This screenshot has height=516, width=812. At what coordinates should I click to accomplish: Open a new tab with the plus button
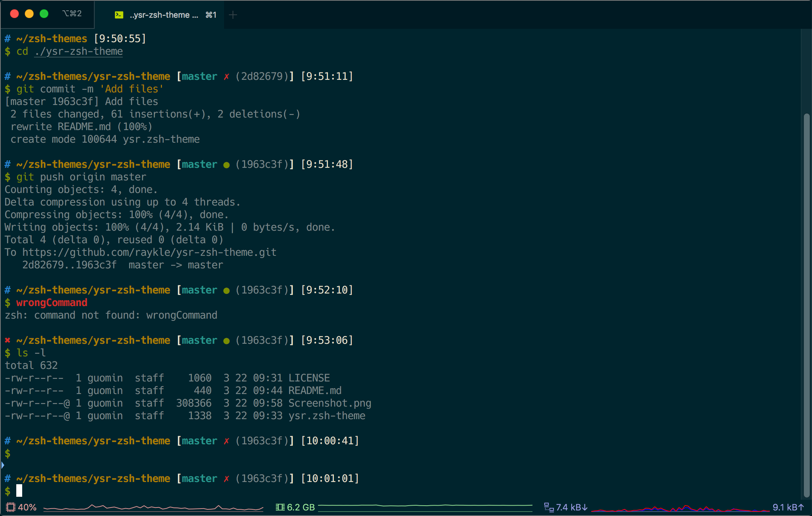tap(233, 15)
